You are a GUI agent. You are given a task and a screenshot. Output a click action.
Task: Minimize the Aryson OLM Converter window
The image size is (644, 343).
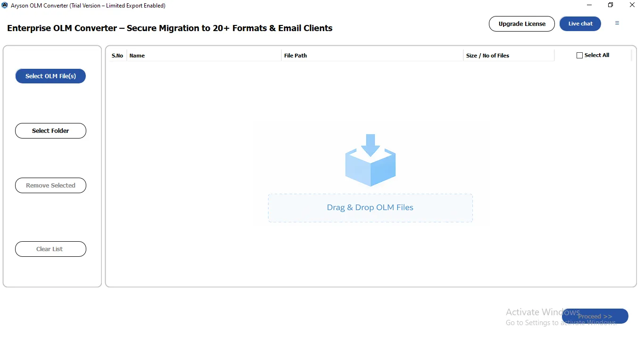click(x=589, y=5)
